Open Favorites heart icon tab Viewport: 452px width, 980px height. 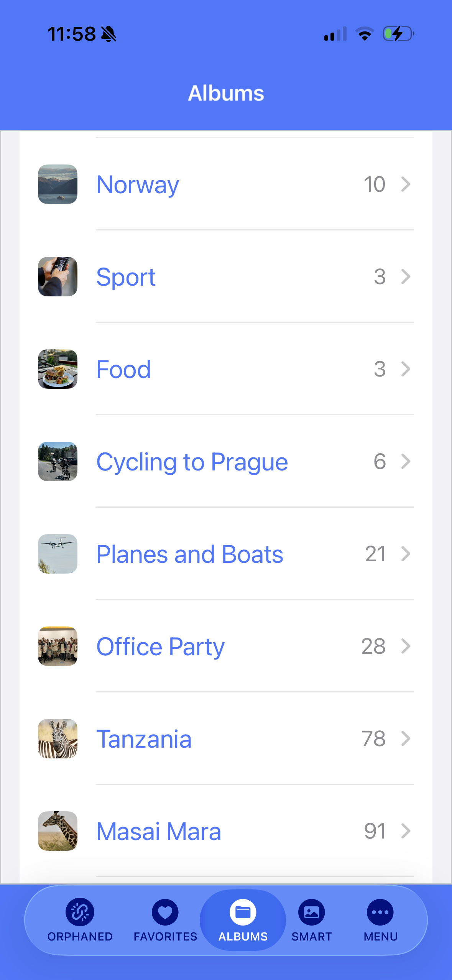(165, 912)
